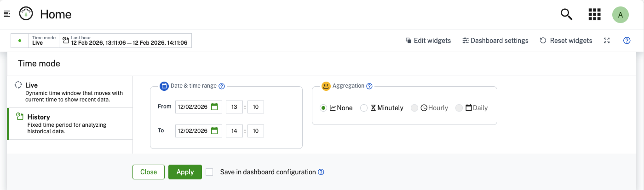Click the To date calendar icon
This screenshot has width=644, height=190.
coord(214,131)
